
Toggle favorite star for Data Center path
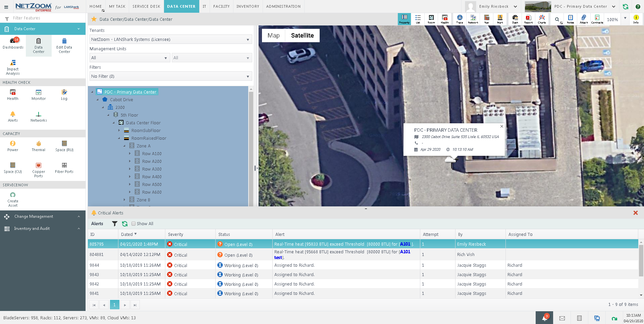tap(94, 19)
